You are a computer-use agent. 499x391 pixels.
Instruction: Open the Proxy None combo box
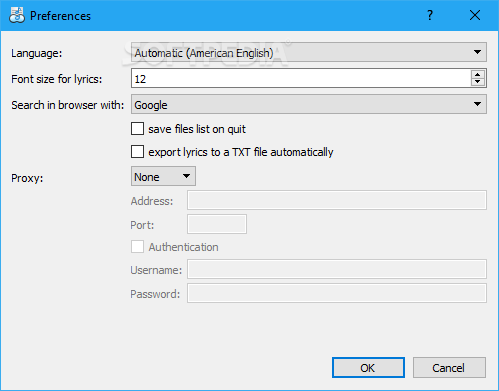[163, 176]
